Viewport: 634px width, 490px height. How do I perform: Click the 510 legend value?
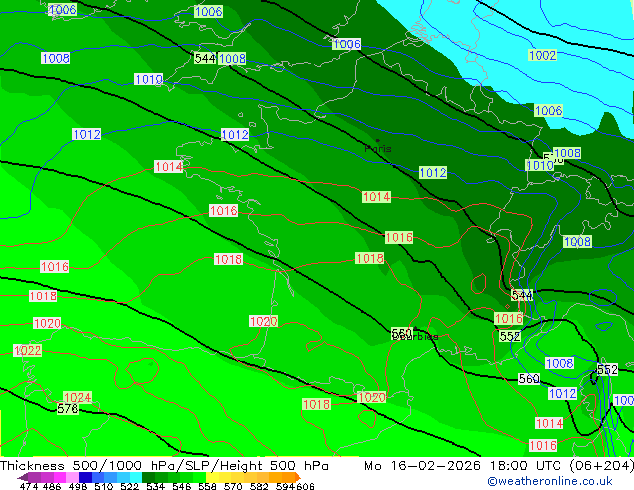[104, 486]
